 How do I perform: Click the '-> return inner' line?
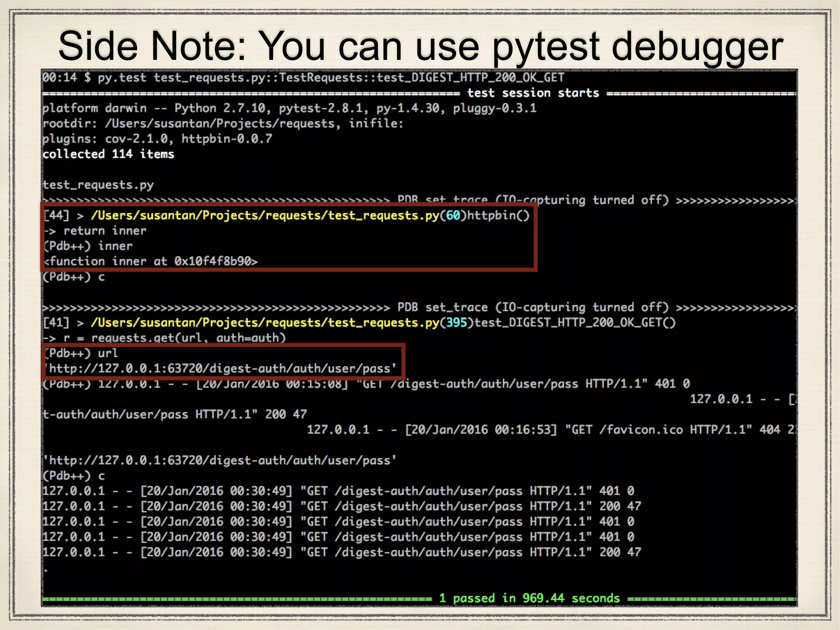(95, 231)
